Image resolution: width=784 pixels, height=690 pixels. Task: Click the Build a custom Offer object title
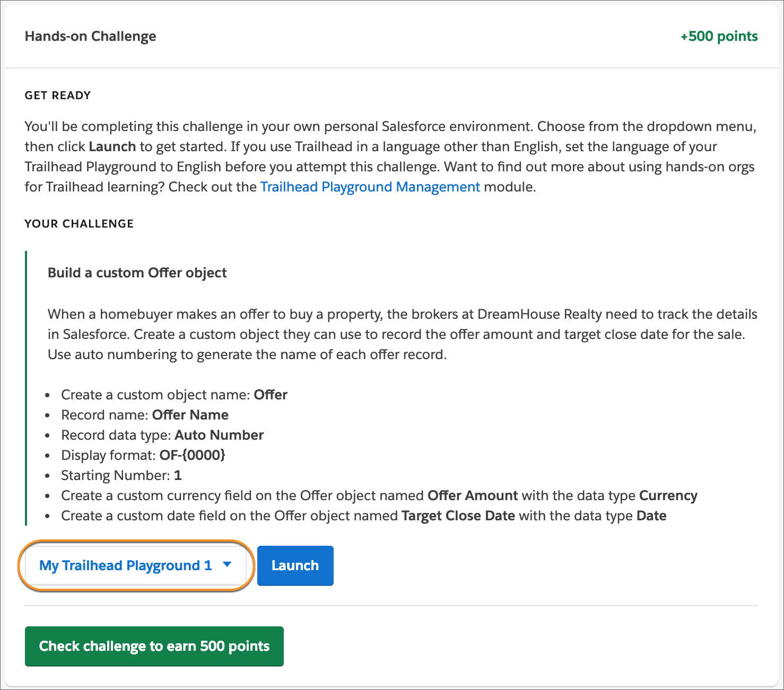tap(137, 273)
